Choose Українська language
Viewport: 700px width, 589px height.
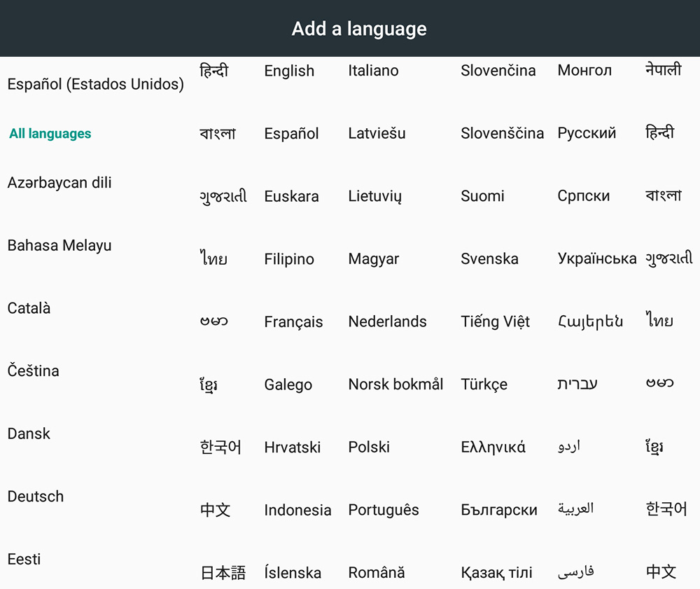(597, 258)
